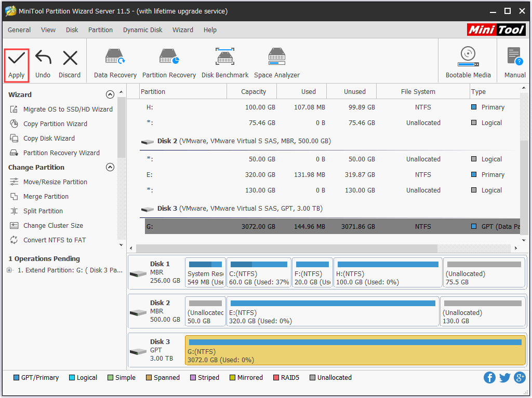The height and width of the screenshot is (398, 532).
Task: Open Partition Recovery tool
Action: coord(169,63)
